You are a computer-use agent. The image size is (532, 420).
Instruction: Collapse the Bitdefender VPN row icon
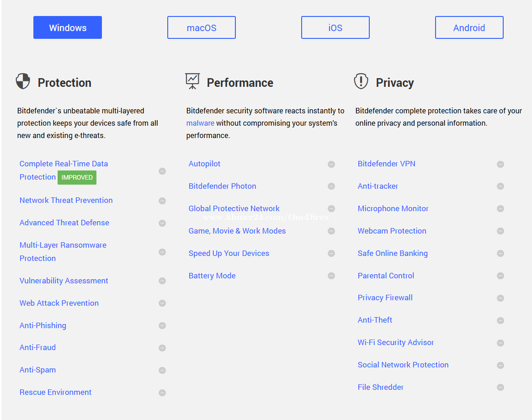[x=500, y=164]
